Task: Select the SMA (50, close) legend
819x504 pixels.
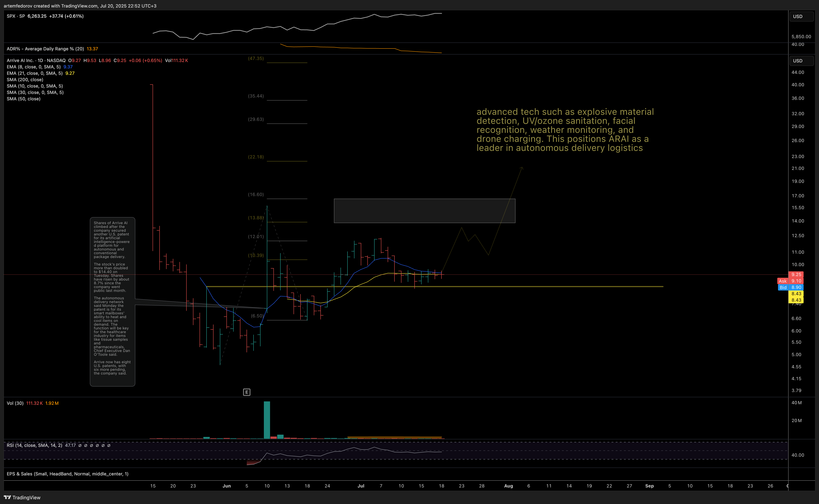Action: [24, 99]
